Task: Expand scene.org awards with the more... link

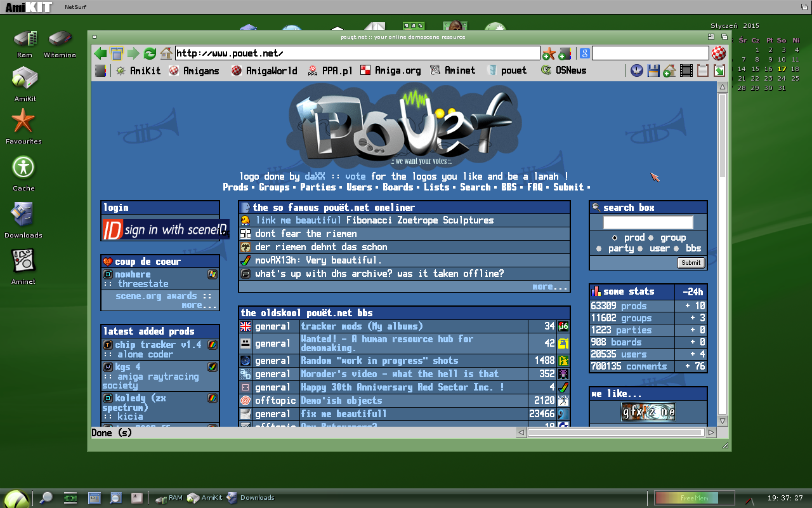Action: click(200, 305)
